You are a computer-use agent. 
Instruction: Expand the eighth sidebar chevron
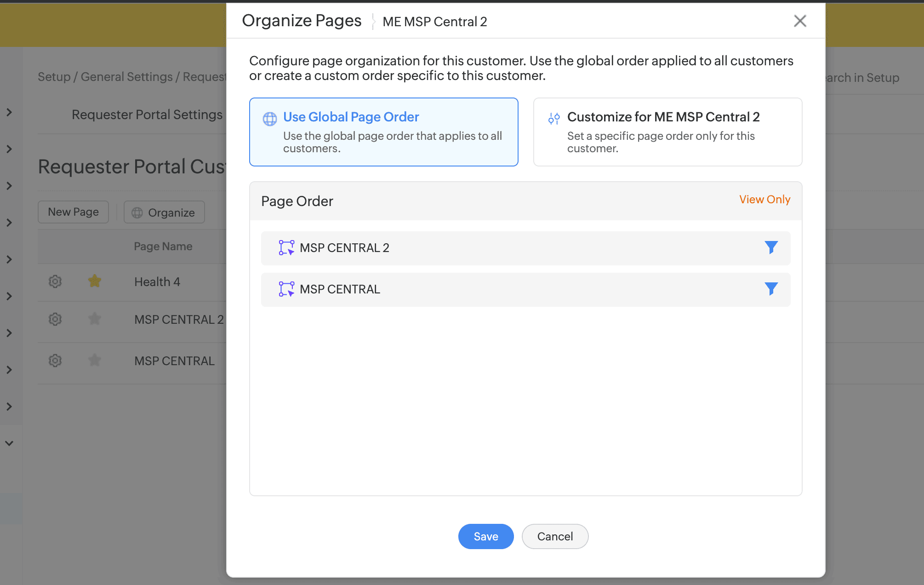pos(9,370)
